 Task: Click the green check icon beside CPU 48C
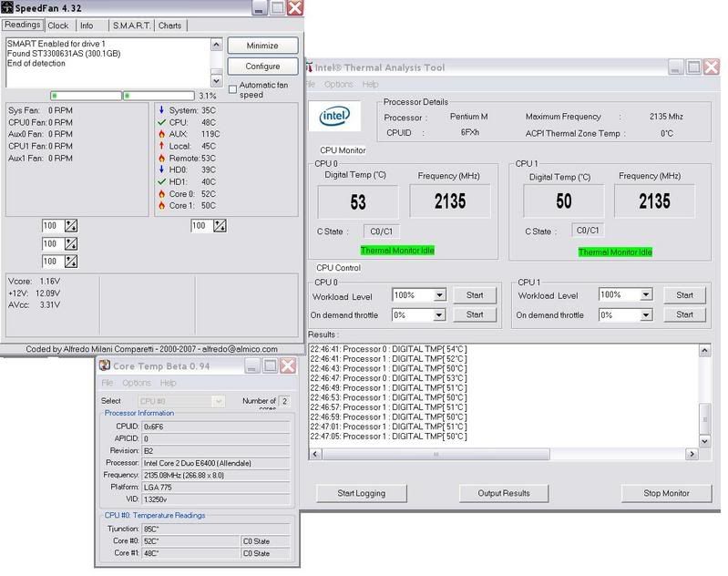(161, 122)
